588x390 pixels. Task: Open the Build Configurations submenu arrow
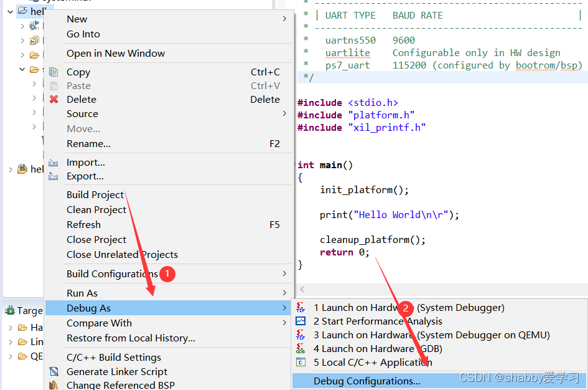pyautogui.click(x=284, y=273)
